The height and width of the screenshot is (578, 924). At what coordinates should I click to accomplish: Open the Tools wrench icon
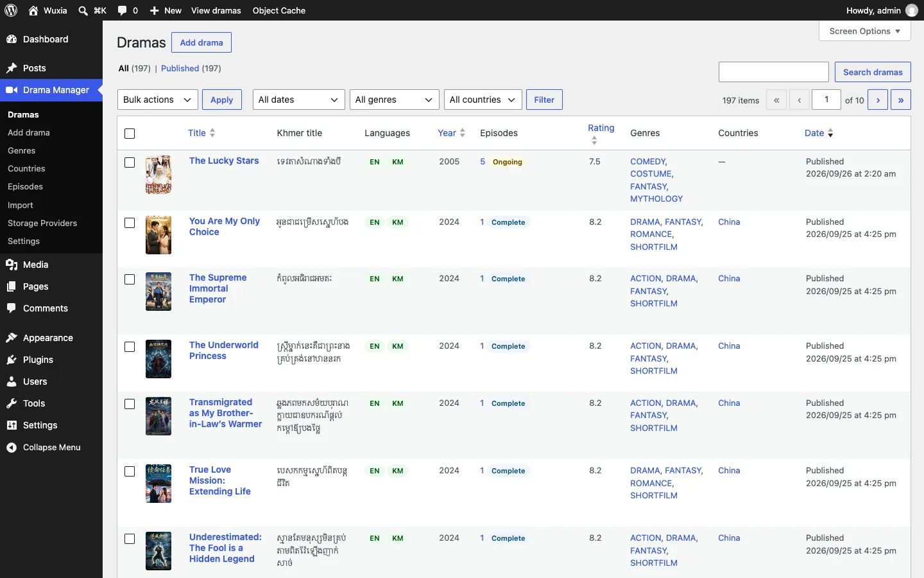click(12, 403)
